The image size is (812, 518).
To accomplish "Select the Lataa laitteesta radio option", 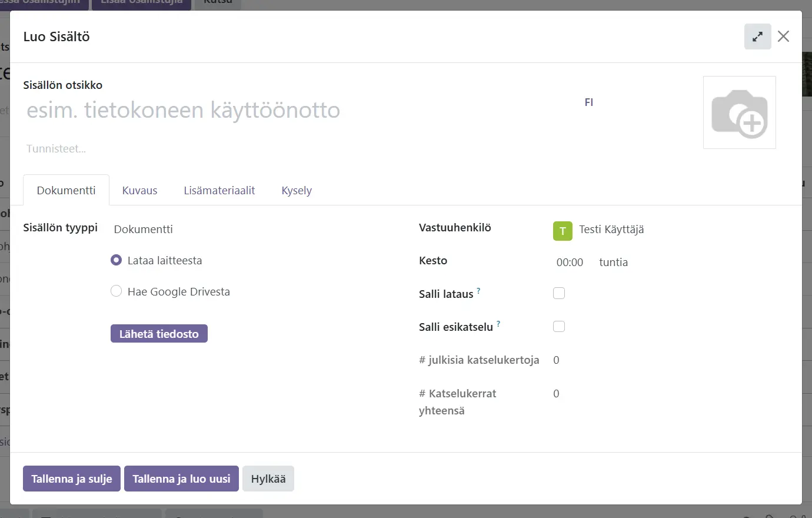I will 117,260.
